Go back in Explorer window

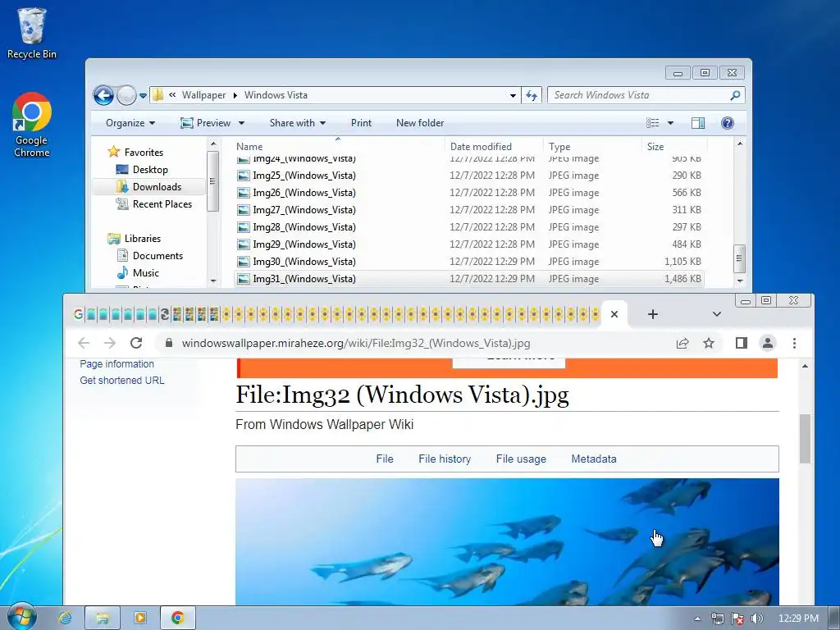(x=103, y=95)
